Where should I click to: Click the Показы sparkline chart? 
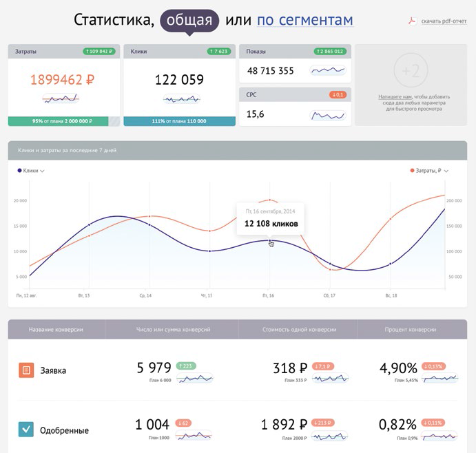(x=328, y=70)
